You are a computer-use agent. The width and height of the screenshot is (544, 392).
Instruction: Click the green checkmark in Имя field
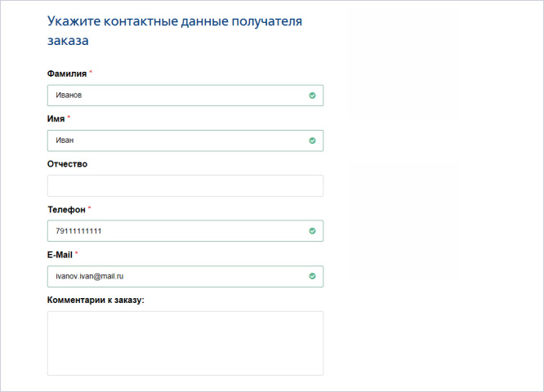click(312, 140)
